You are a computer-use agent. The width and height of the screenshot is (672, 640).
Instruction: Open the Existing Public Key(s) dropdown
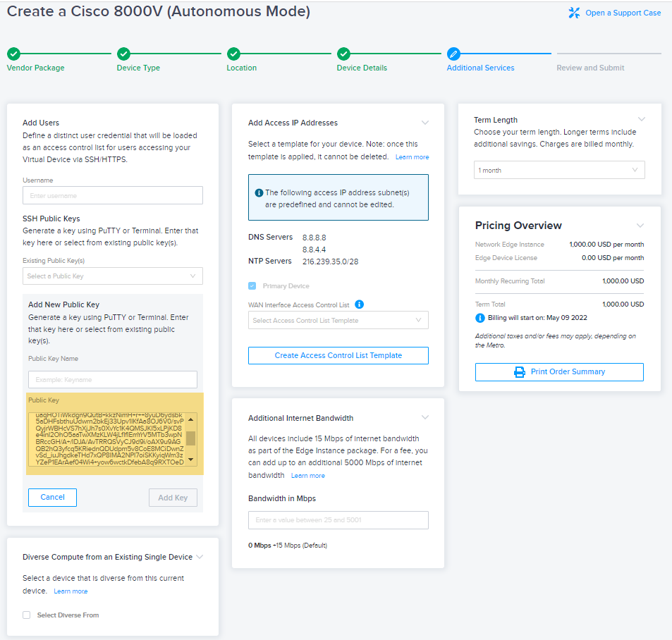click(x=113, y=276)
